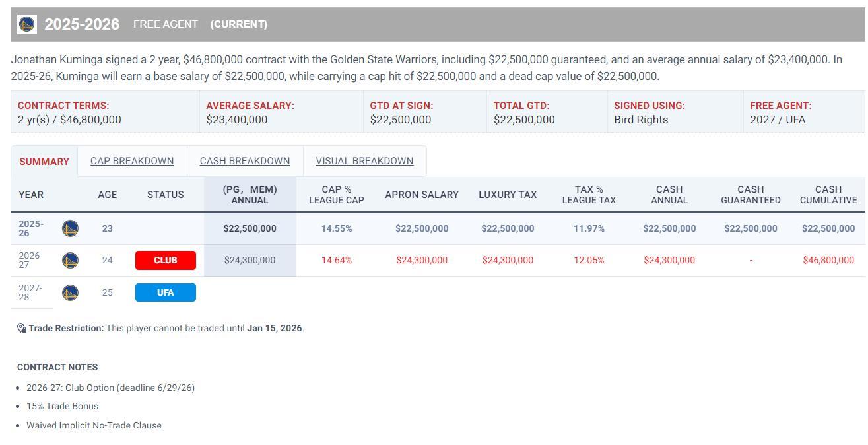Viewport: 868px width, 445px height.
Task: Click the blue UFA status badge
Action: pos(166,292)
